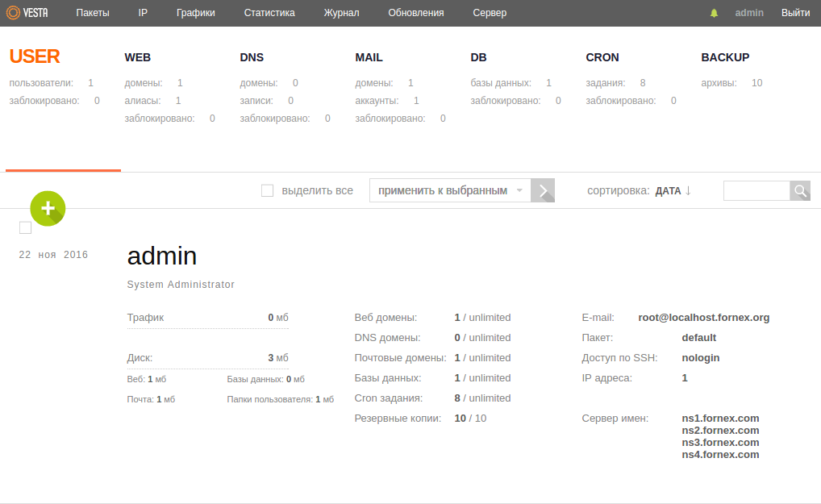Viewport: 821px width, 504px height.
Task: Check the admin user row checkbox
Action: click(25, 227)
